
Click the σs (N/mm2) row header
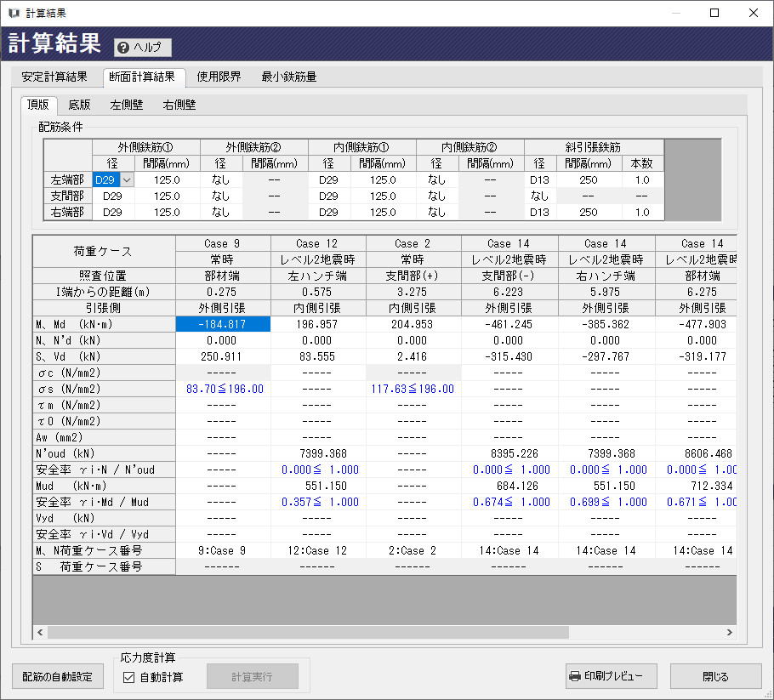click(x=104, y=389)
